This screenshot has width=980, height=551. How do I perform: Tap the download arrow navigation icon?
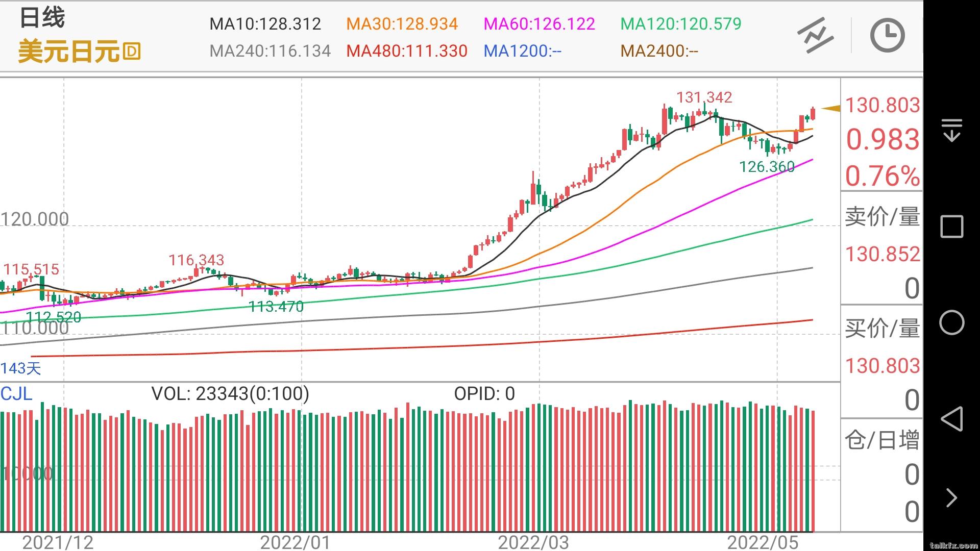[x=952, y=130]
